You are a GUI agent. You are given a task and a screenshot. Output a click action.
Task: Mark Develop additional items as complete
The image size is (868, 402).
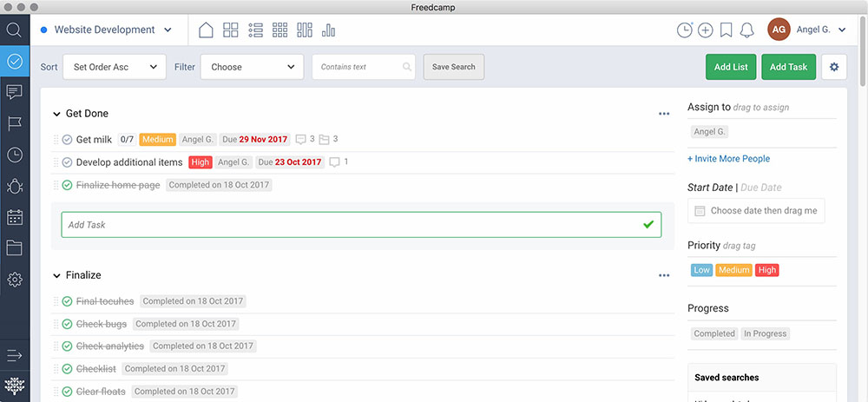click(67, 162)
